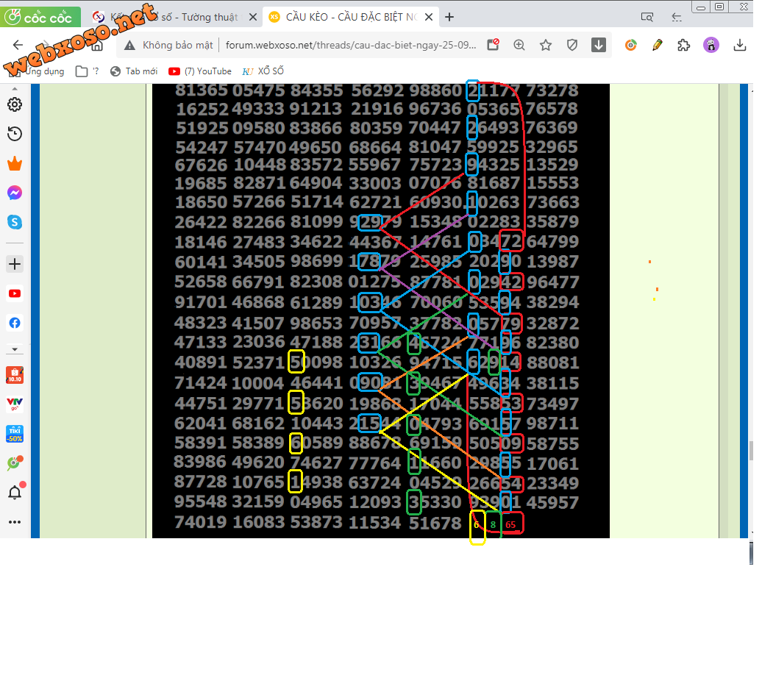
Task: Close the CẦU KÈO tab
Action: [x=429, y=17]
